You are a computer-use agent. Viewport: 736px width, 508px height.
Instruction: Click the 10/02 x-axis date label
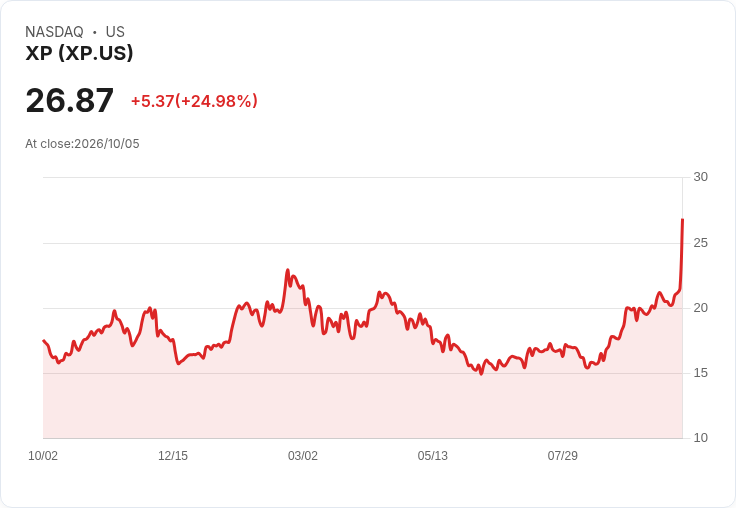click(x=43, y=456)
